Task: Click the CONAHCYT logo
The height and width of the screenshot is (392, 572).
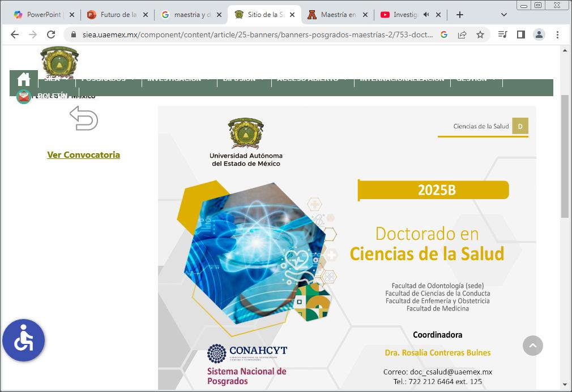Action: pyautogui.click(x=247, y=354)
